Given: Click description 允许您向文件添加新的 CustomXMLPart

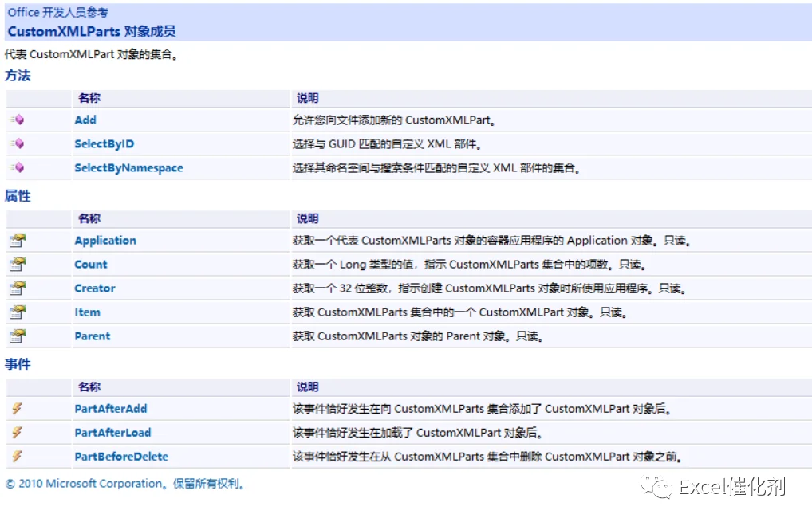Looking at the screenshot, I should [394, 120].
